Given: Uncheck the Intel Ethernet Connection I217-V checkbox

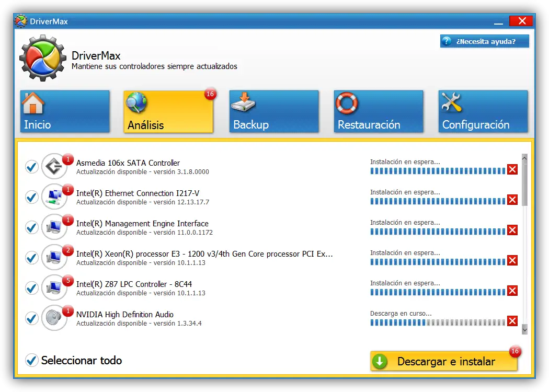Looking at the screenshot, I should pos(32,197).
